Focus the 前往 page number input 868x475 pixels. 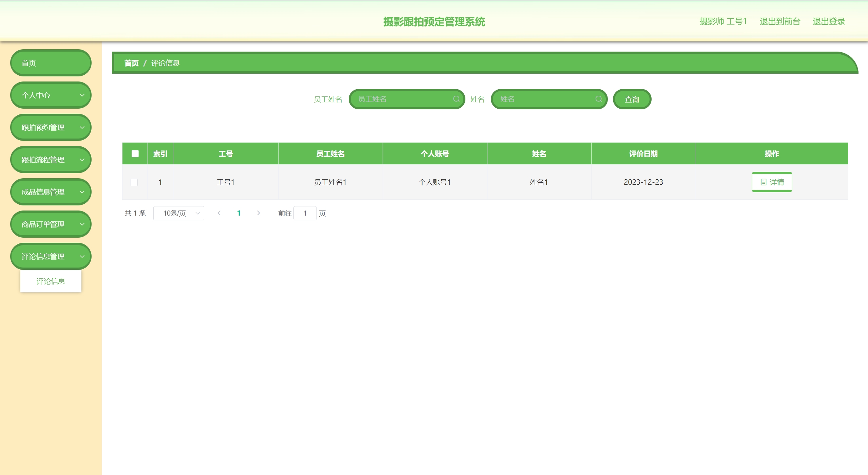point(305,213)
